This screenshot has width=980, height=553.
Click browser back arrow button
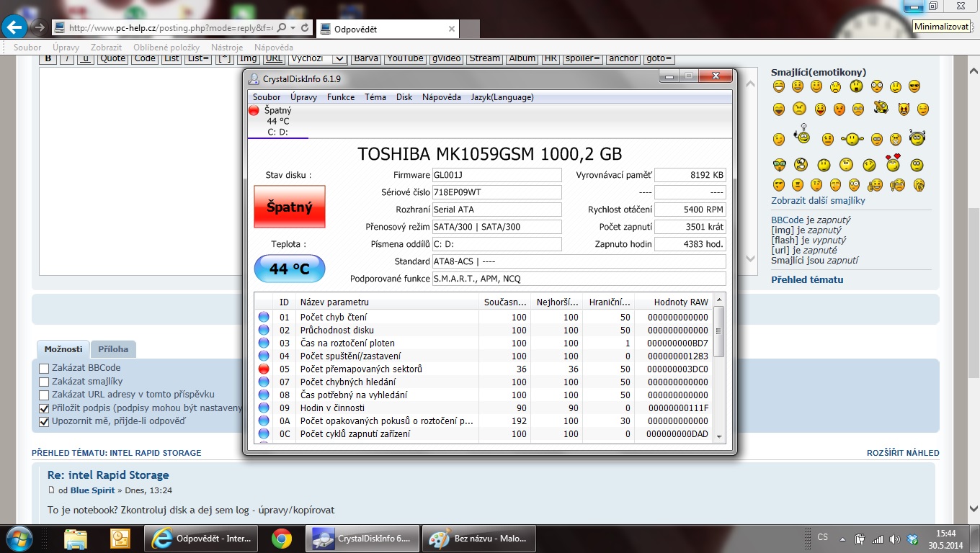pos(14,28)
